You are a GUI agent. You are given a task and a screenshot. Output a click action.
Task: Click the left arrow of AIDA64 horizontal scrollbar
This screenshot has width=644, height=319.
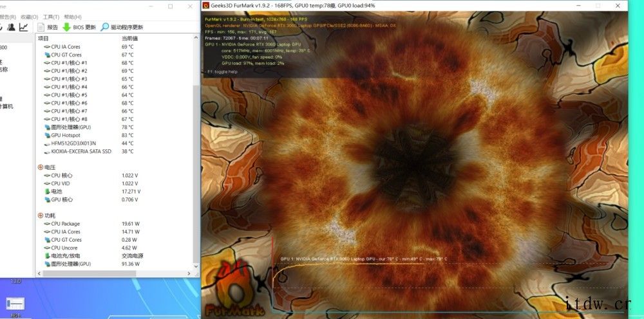[x=39, y=273]
